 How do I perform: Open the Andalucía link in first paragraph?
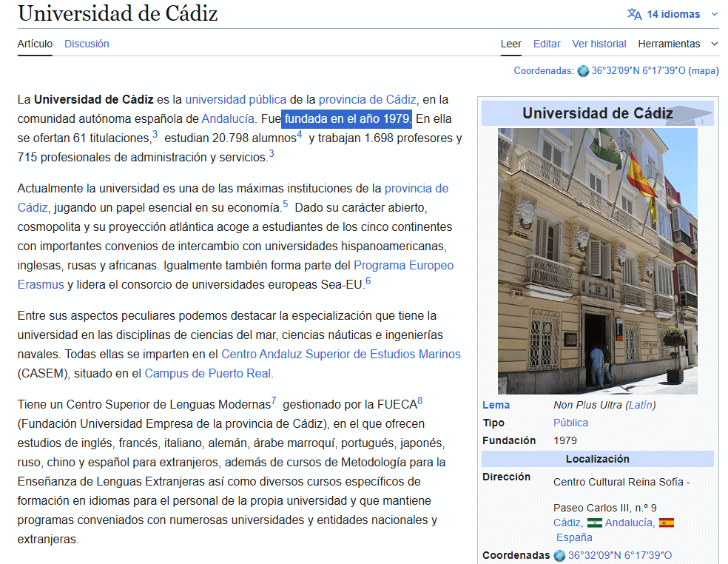coord(228,119)
